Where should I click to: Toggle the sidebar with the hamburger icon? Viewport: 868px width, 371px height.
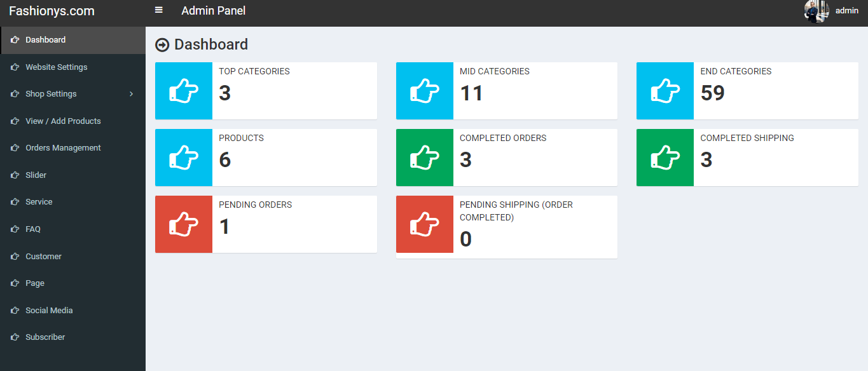[158, 10]
